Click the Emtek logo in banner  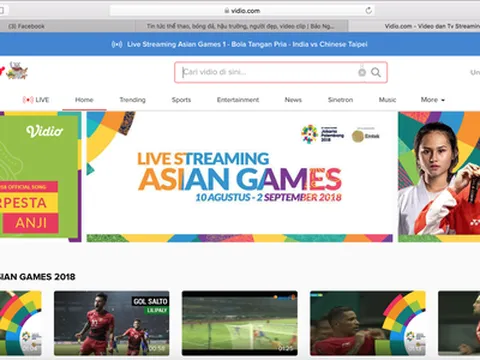pos(366,135)
